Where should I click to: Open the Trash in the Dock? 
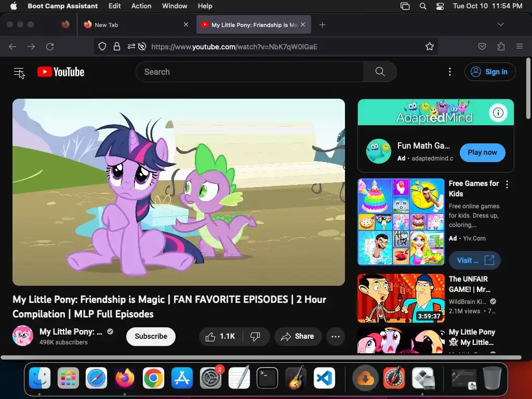(492, 378)
